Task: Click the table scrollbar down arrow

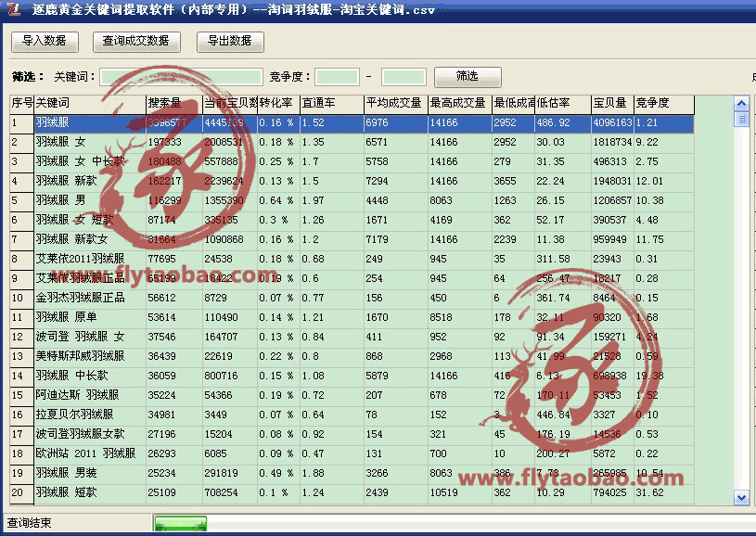Action: coord(741,497)
